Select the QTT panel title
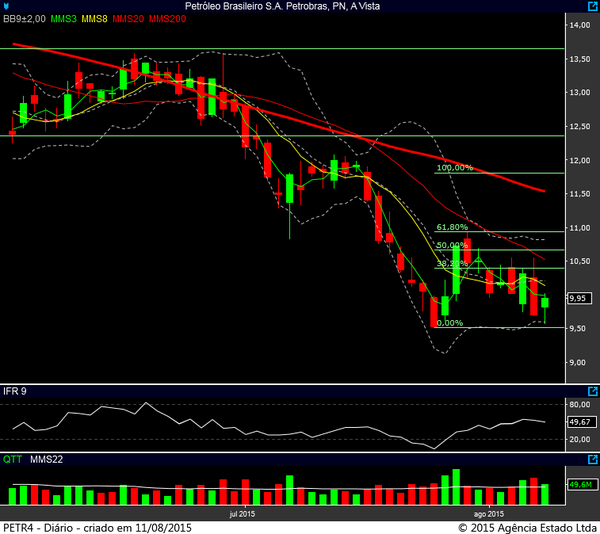This screenshot has width=600, height=534. point(12,460)
